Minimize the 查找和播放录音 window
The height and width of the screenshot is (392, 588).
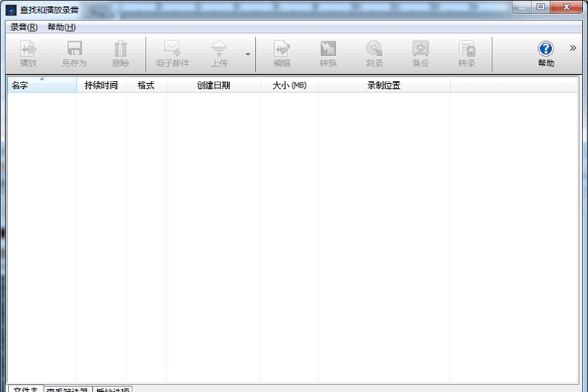[x=522, y=7]
